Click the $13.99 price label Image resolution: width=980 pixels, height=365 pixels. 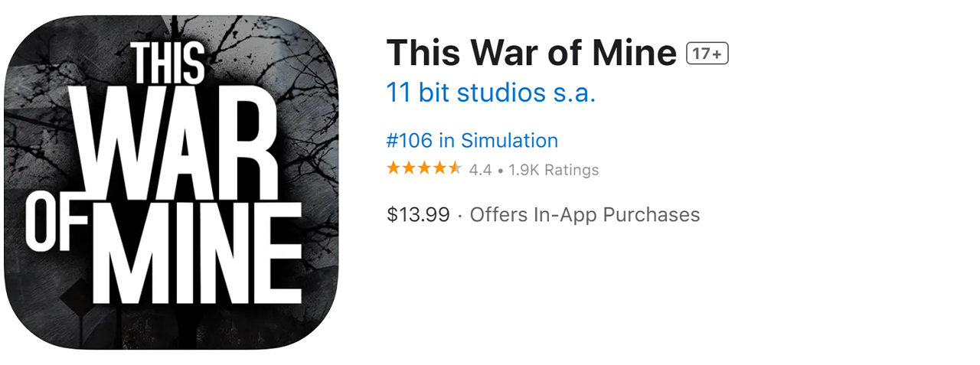click(x=418, y=215)
